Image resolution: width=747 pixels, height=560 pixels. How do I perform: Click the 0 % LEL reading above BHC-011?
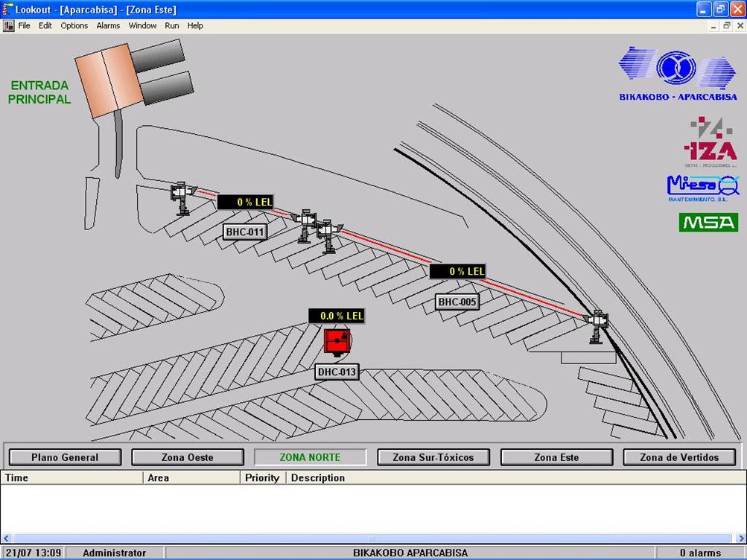[245, 202]
